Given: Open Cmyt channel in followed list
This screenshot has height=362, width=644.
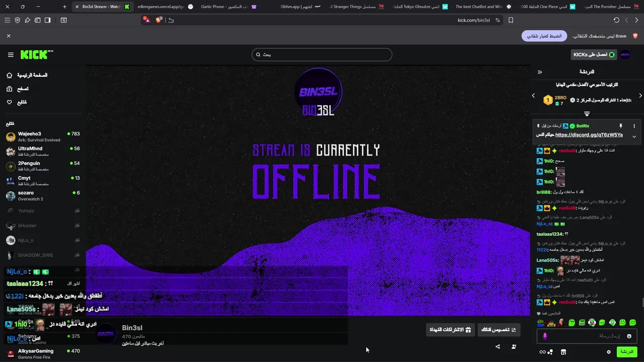Looking at the screenshot, I should tap(43, 181).
